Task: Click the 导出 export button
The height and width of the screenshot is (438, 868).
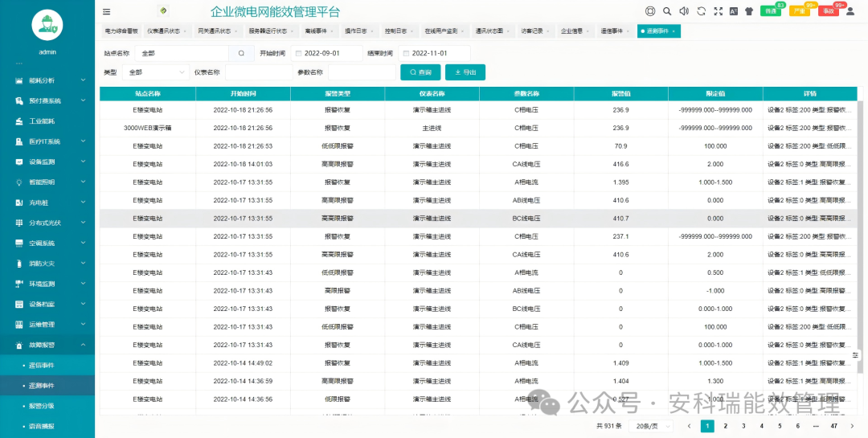Action: pos(465,72)
